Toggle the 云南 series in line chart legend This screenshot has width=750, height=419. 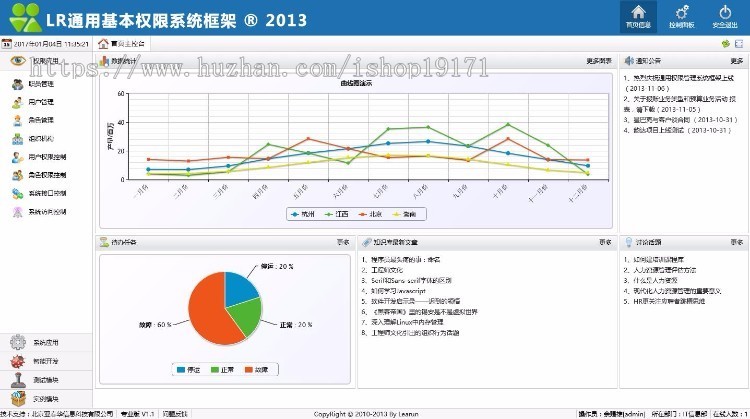(405, 214)
